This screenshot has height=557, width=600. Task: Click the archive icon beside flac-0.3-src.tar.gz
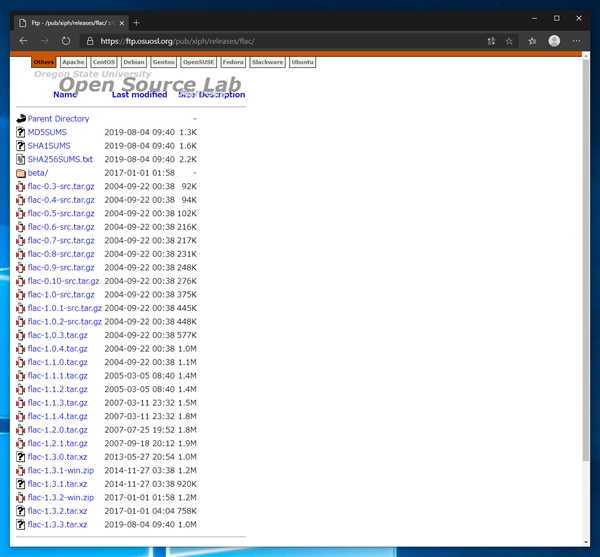(21, 186)
